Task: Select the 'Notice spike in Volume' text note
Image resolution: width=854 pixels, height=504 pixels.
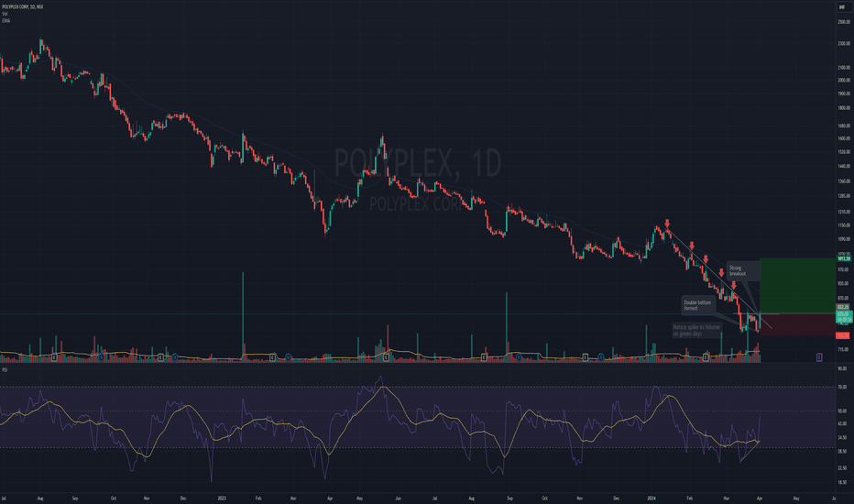Action: [x=696, y=330]
